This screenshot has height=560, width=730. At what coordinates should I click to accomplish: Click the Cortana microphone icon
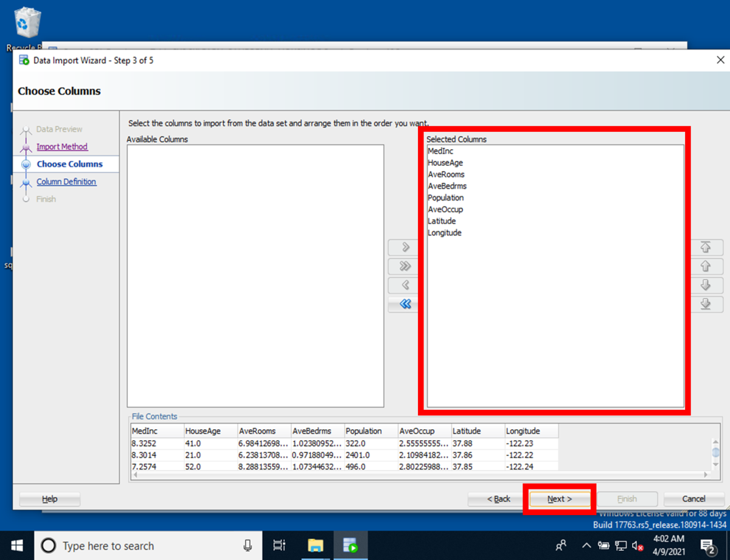pyautogui.click(x=248, y=545)
